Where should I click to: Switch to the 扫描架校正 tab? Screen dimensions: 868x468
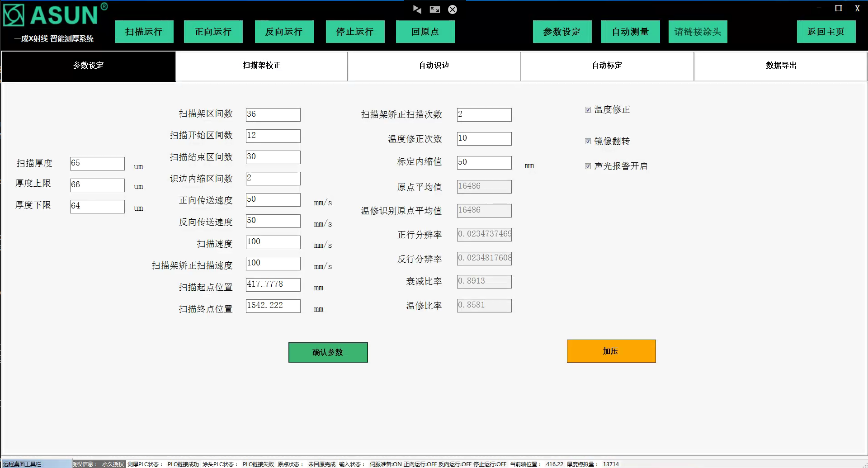[261, 66]
